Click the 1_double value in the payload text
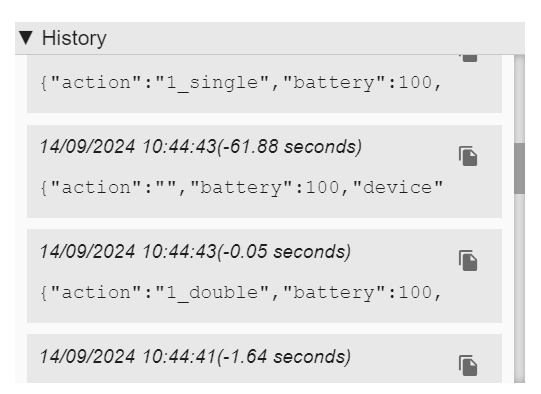This screenshot has height=394, width=541. [212, 293]
